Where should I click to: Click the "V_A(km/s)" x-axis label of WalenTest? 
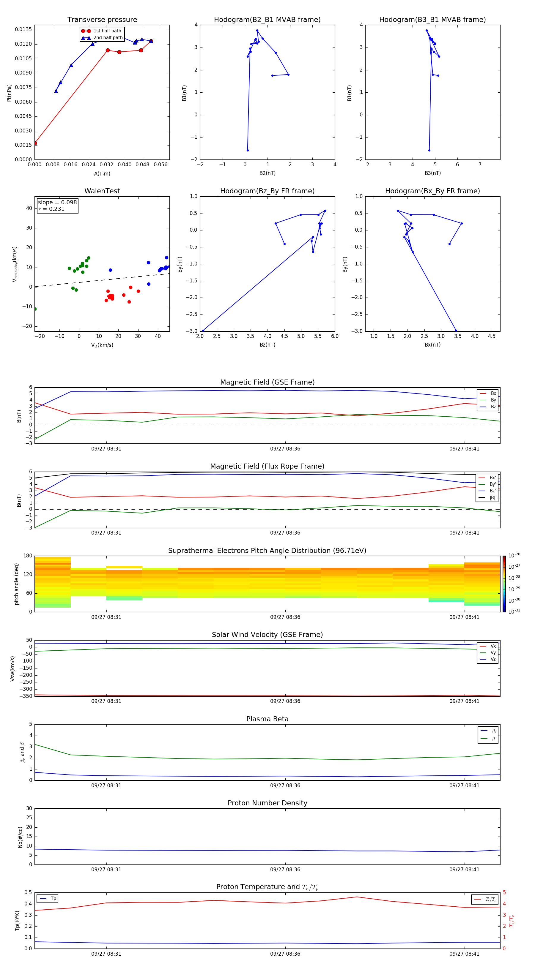pyautogui.click(x=102, y=345)
